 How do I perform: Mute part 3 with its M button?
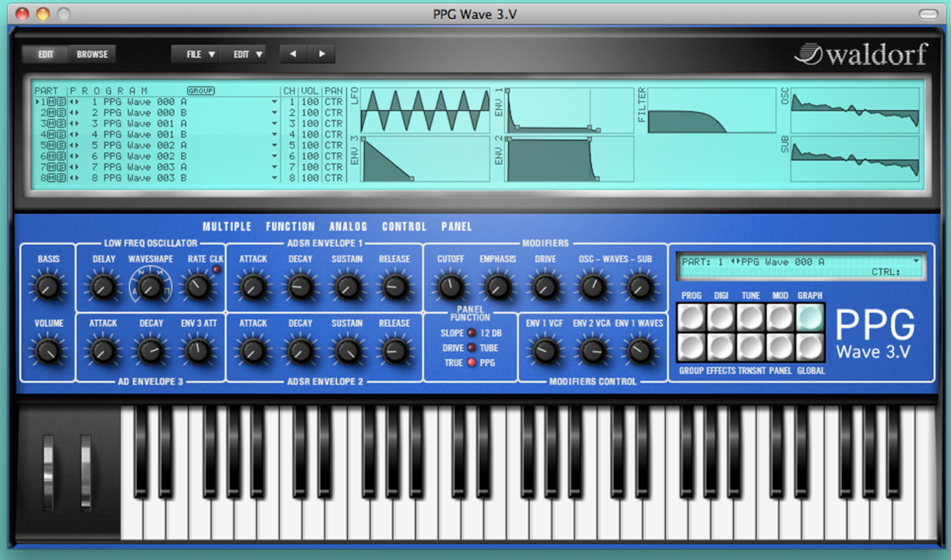[x=51, y=124]
